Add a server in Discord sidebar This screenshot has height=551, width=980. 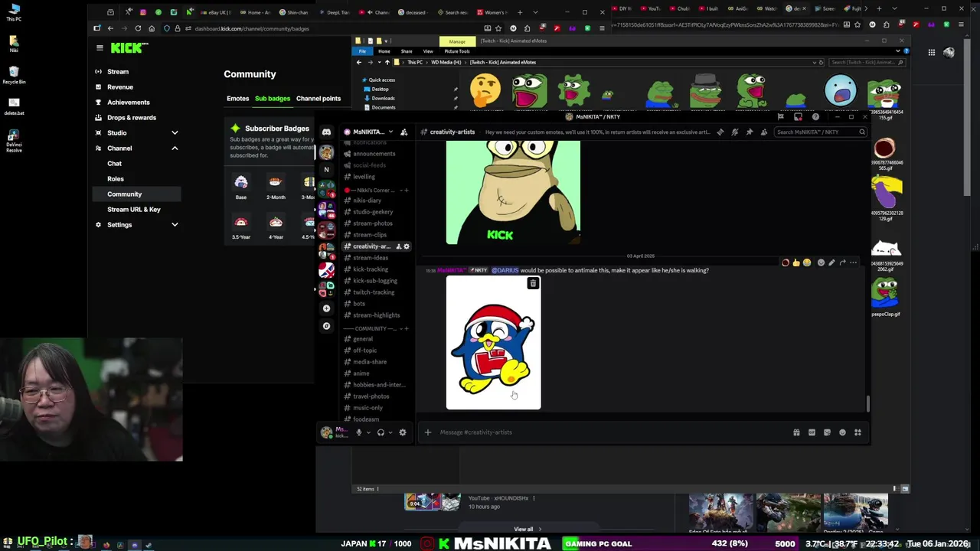pos(326,308)
